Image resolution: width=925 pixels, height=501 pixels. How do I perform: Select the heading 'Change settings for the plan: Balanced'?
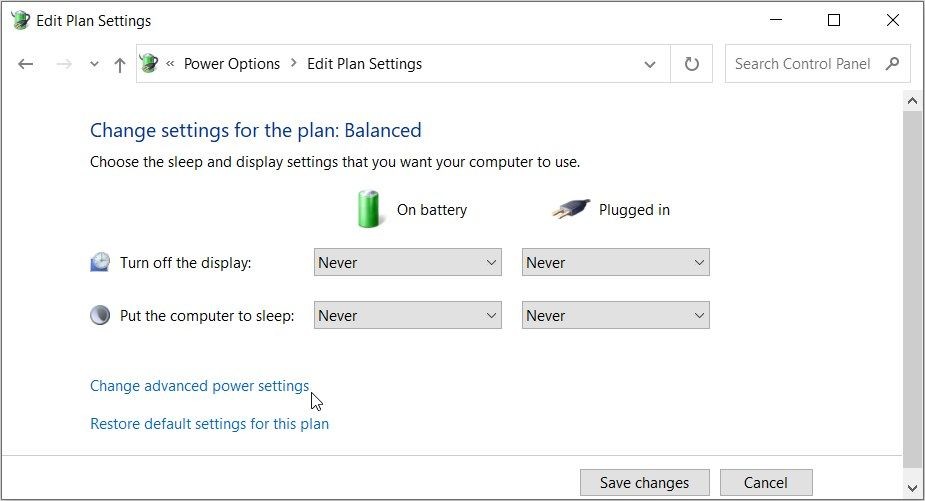coord(255,130)
